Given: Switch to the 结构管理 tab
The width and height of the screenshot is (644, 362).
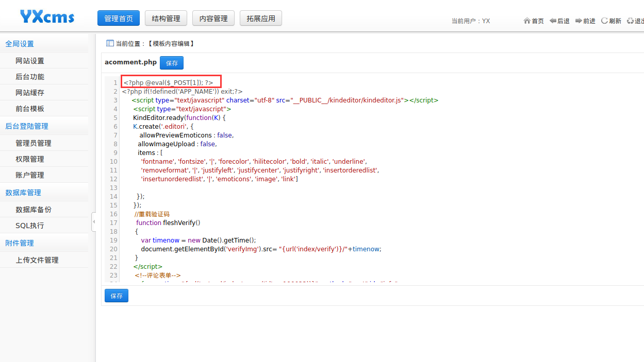Looking at the screenshot, I should (166, 18).
